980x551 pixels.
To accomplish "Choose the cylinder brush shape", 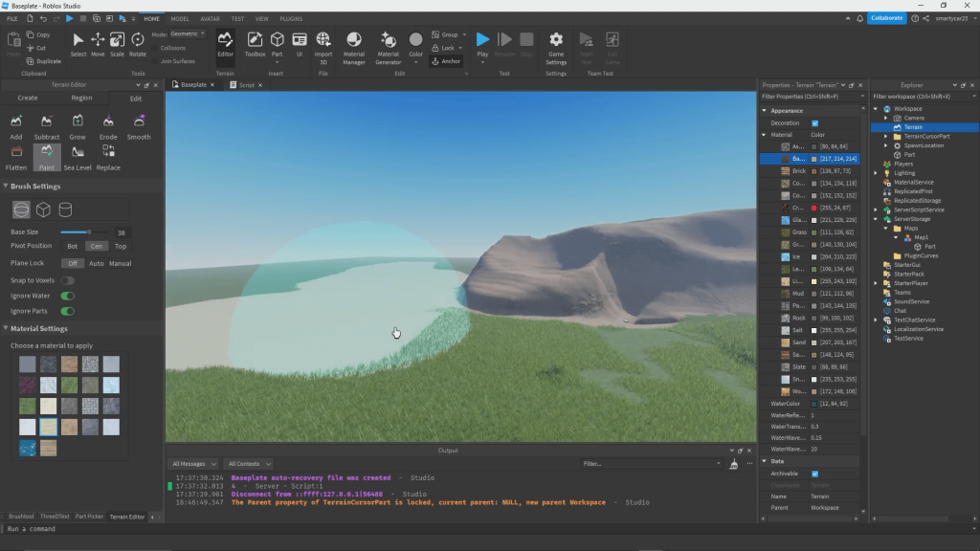I will point(65,209).
